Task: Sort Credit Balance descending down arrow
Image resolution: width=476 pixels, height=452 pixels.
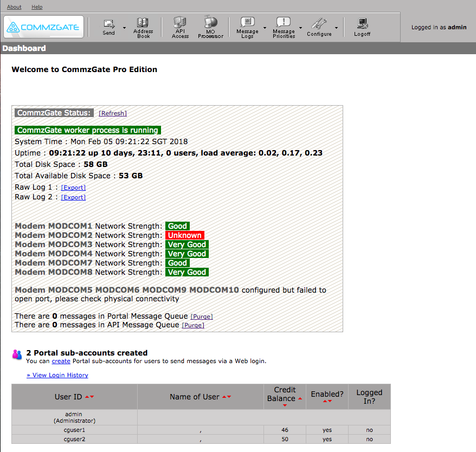Action: pos(285,405)
